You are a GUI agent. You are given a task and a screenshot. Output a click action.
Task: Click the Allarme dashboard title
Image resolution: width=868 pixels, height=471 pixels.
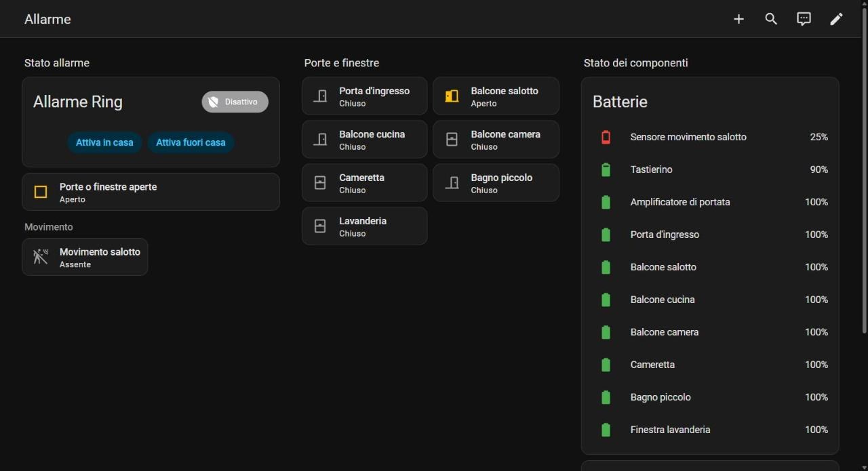point(47,19)
